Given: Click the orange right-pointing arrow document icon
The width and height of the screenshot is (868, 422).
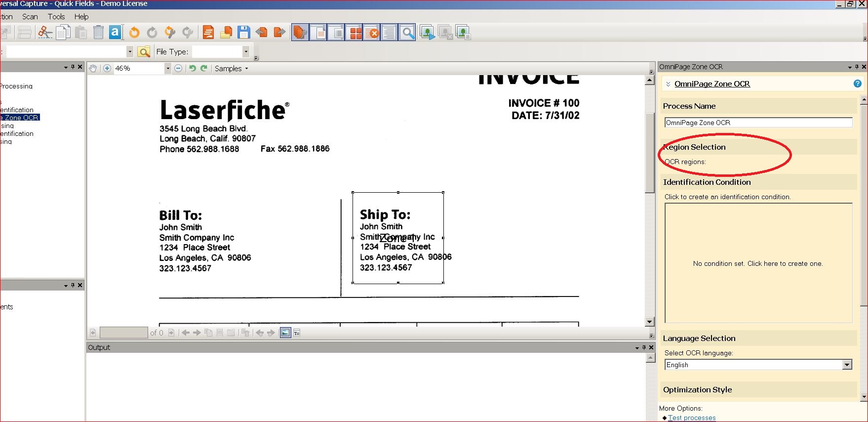Looking at the screenshot, I should pos(279,33).
